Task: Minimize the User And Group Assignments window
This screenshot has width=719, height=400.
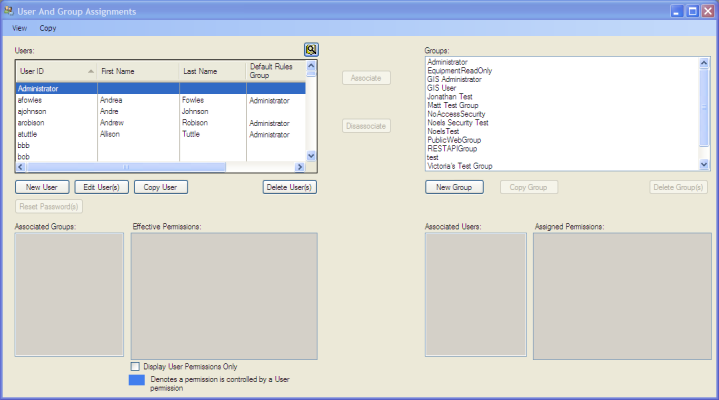Action: (677, 11)
